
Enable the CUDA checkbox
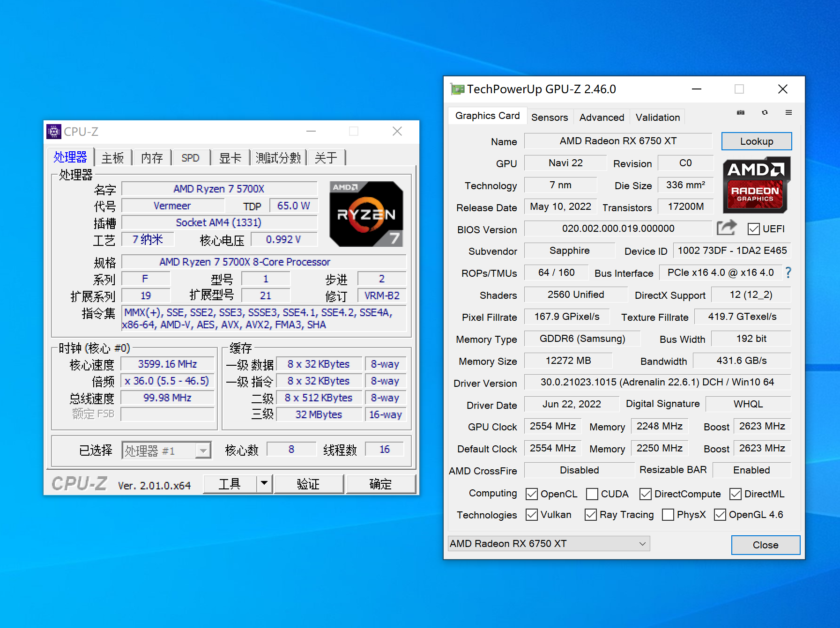pos(594,494)
